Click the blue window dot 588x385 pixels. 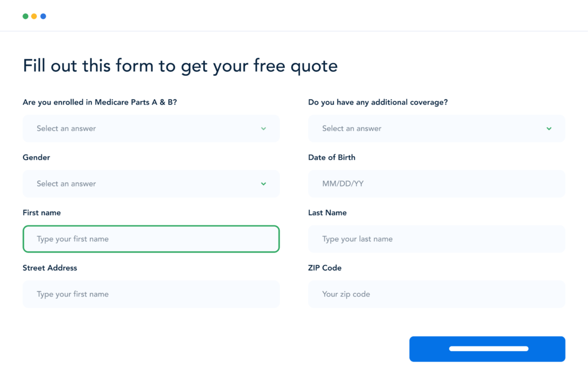[42, 16]
